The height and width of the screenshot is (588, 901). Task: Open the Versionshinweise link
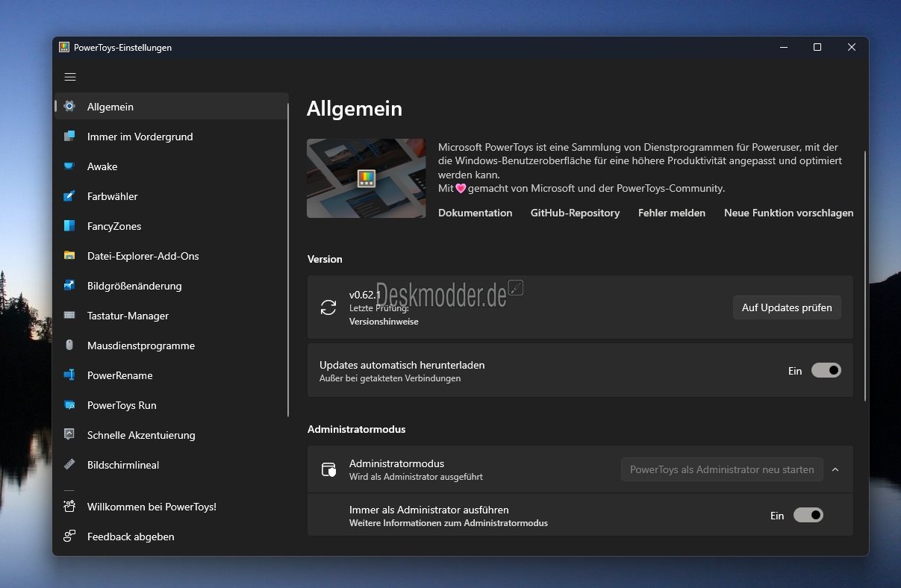pyautogui.click(x=384, y=322)
